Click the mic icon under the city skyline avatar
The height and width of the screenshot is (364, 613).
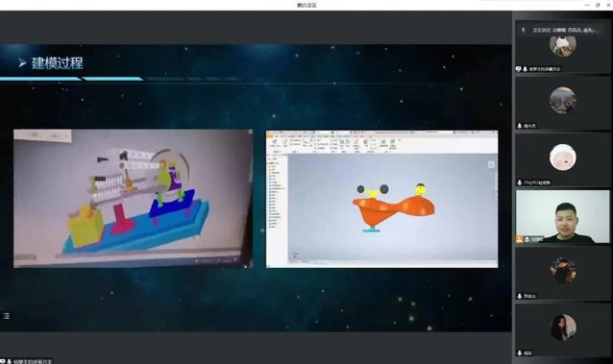click(x=520, y=126)
